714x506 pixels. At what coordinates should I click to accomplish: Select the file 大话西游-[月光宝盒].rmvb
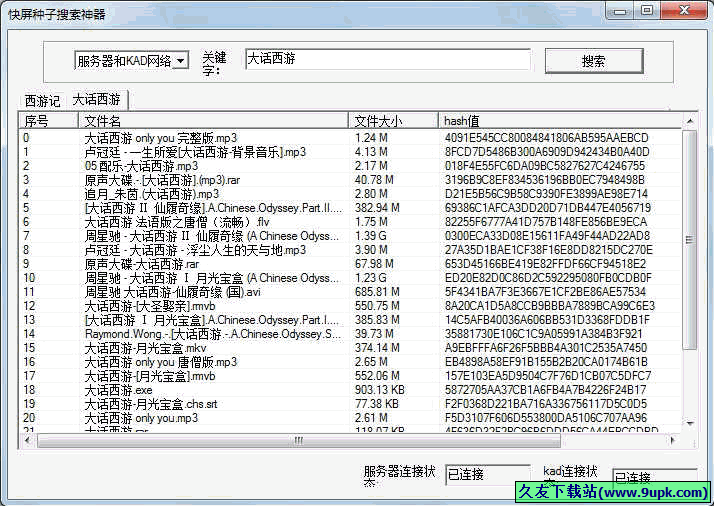click(x=351, y=376)
